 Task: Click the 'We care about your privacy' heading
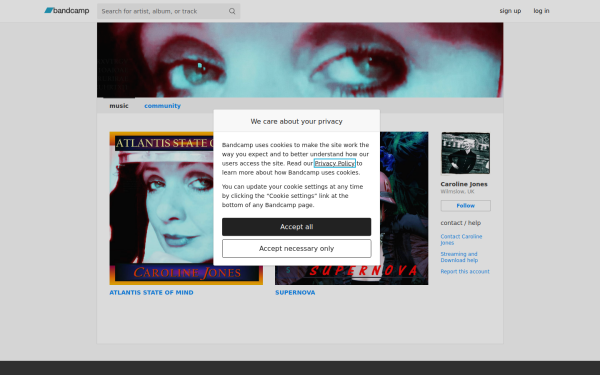(297, 121)
